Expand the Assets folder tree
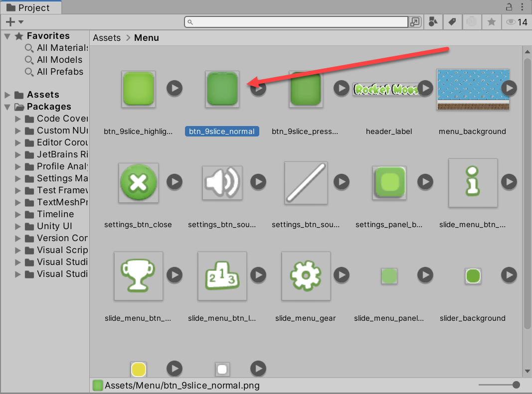Screen dimensions: 532x394 (x=7, y=95)
